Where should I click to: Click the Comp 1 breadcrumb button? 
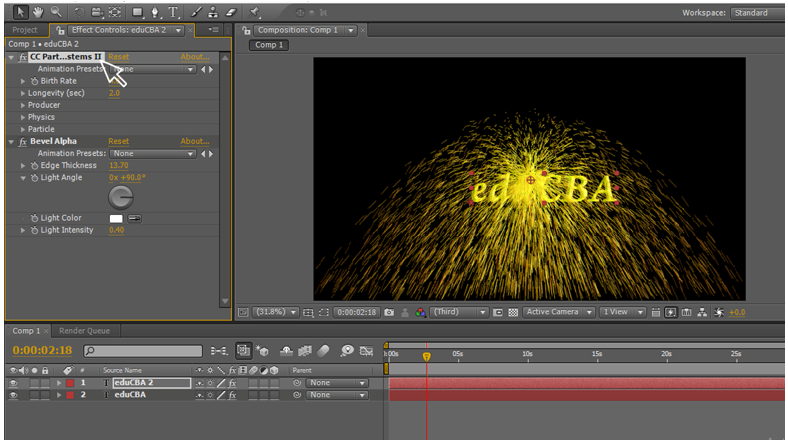[269, 45]
